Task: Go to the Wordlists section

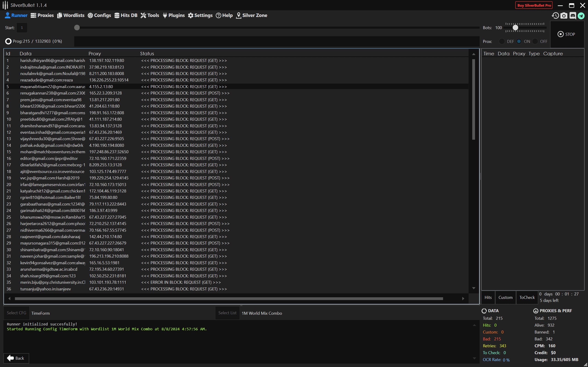Action: 71,15
